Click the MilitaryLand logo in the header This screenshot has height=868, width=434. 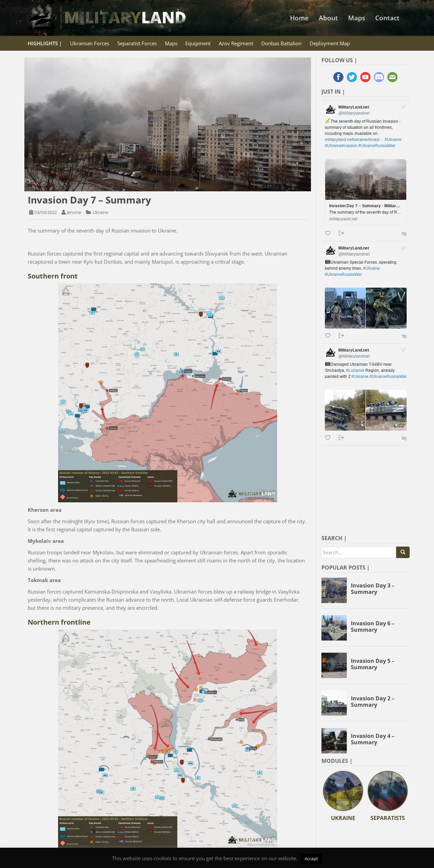tap(107, 18)
